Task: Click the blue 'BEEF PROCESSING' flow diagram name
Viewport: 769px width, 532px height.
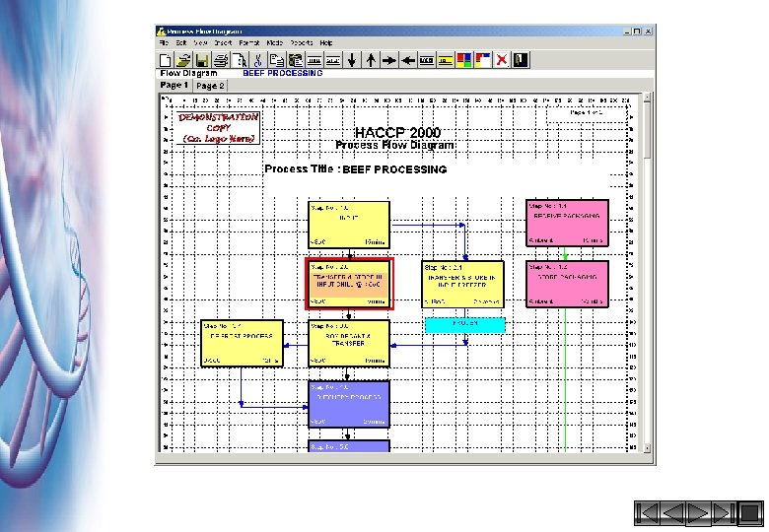Action: tap(283, 73)
